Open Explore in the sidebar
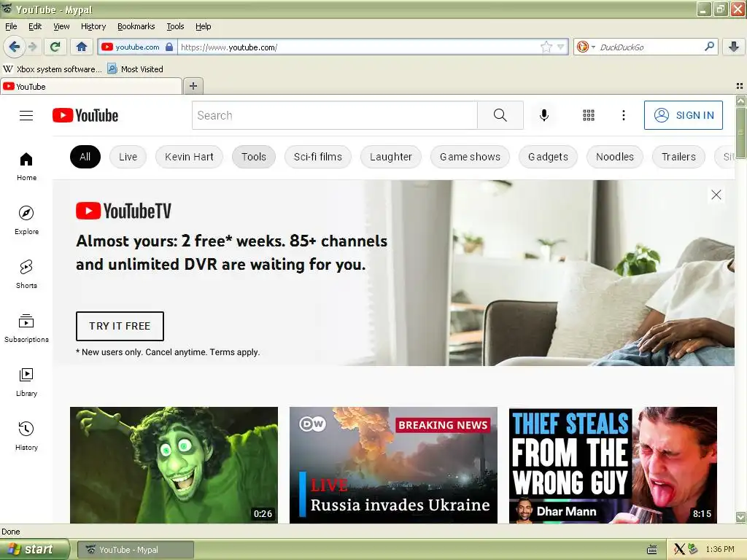This screenshot has width=747, height=560. click(x=27, y=220)
